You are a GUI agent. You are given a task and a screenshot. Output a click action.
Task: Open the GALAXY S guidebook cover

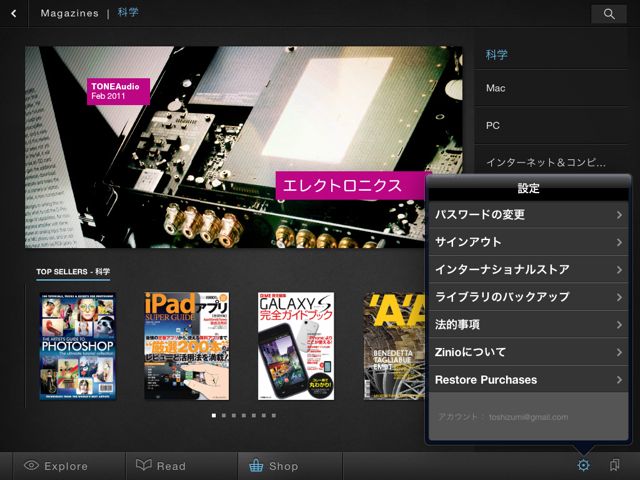(x=296, y=346)
